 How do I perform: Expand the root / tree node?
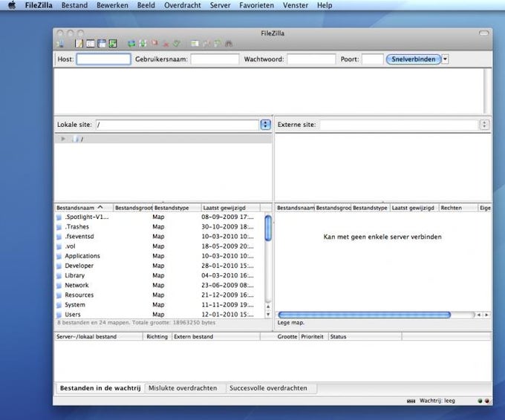(63, 139)
